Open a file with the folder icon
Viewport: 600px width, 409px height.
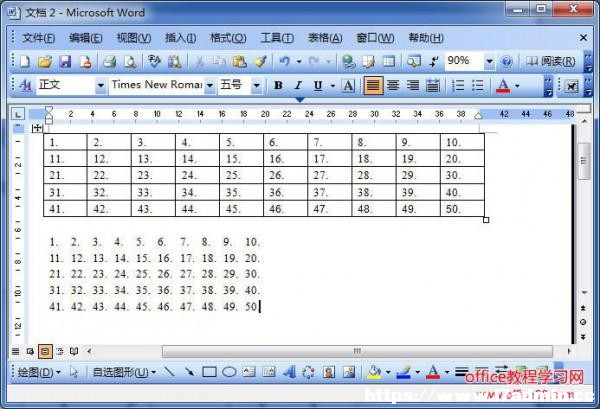coord(45,61)
